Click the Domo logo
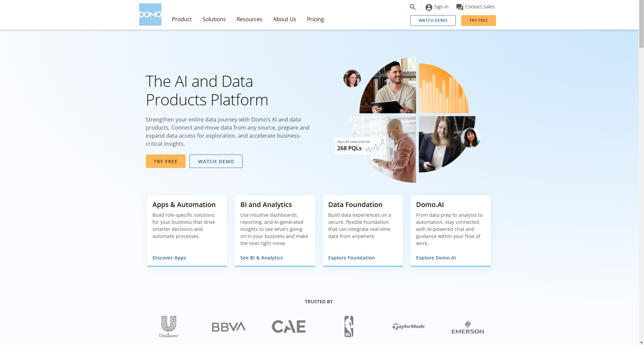 click(x=150, y=14)
